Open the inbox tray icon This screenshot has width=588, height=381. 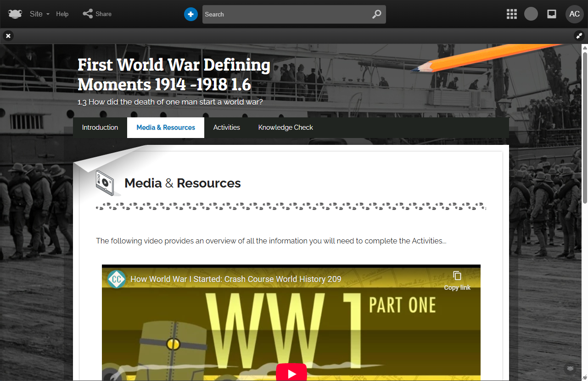(552, 14)
